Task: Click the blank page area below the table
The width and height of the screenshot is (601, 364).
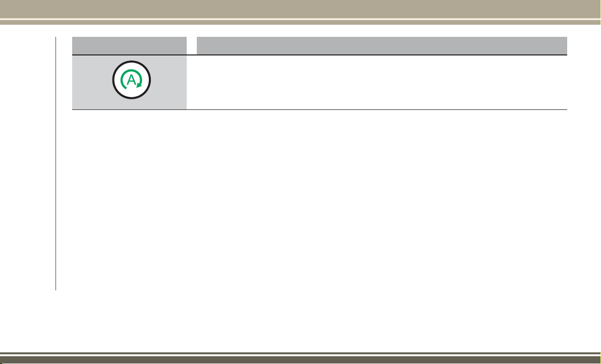Action: pyautogui.click(x=319, y=199)
